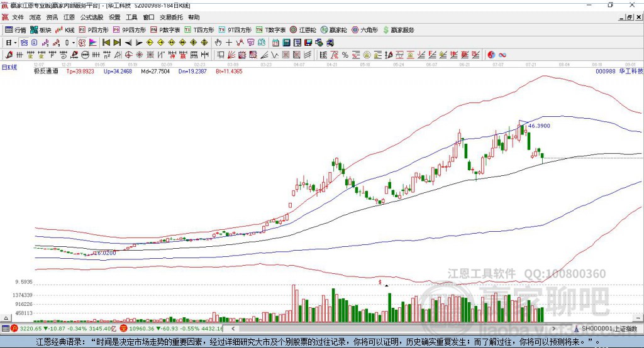Viewport: 644px width, 348px height.
Task: Open the 赢家轮 tool
Action: (334, 30)
